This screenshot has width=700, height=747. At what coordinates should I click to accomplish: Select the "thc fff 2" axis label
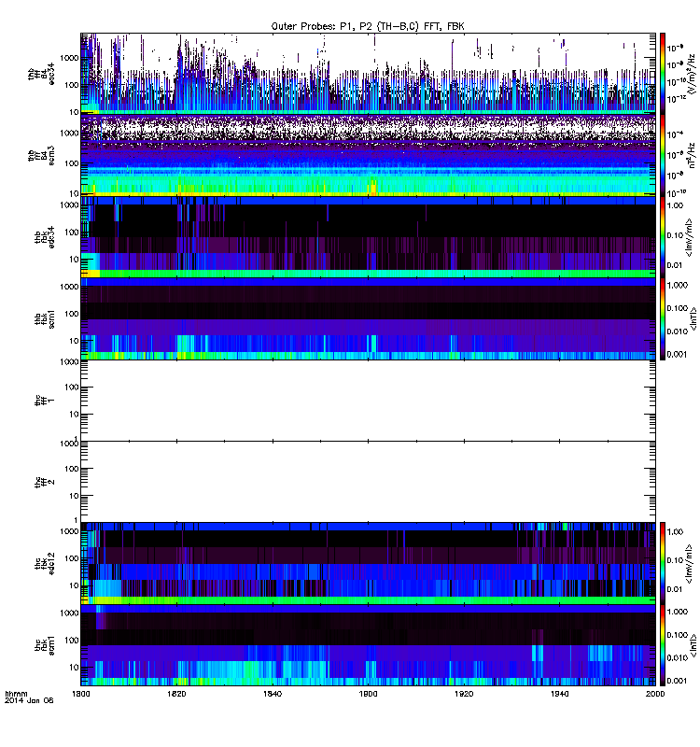[44, 482]
